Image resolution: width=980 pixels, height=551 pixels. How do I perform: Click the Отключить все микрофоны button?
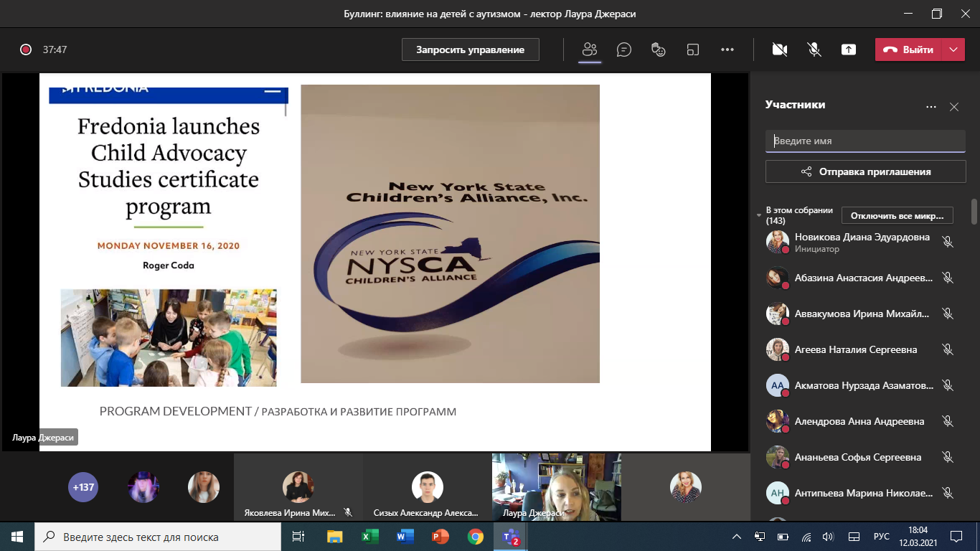click(897, 215)
